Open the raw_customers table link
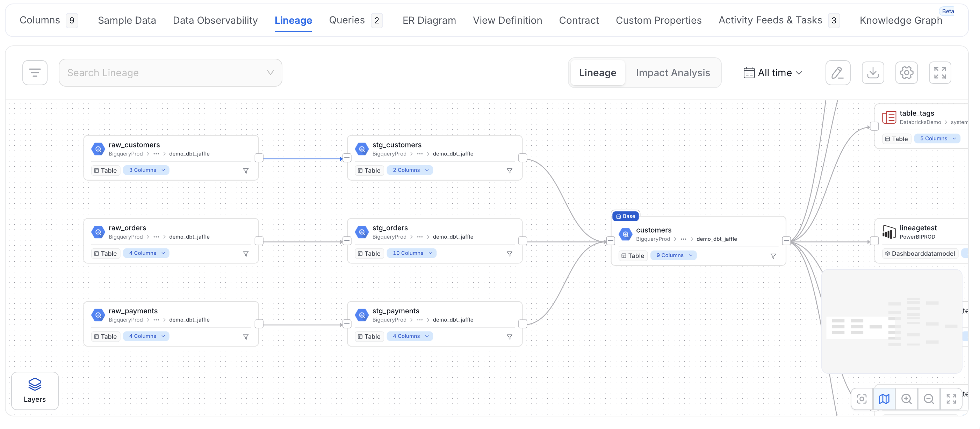This screenshot has height=429, width=980. 134,145
